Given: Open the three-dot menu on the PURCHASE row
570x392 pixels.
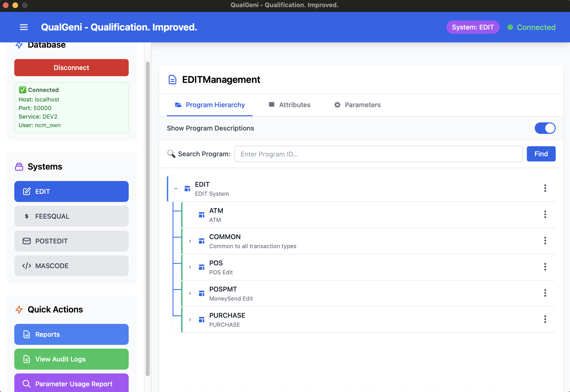Looking at the screenshot, I should pos(545,320).
